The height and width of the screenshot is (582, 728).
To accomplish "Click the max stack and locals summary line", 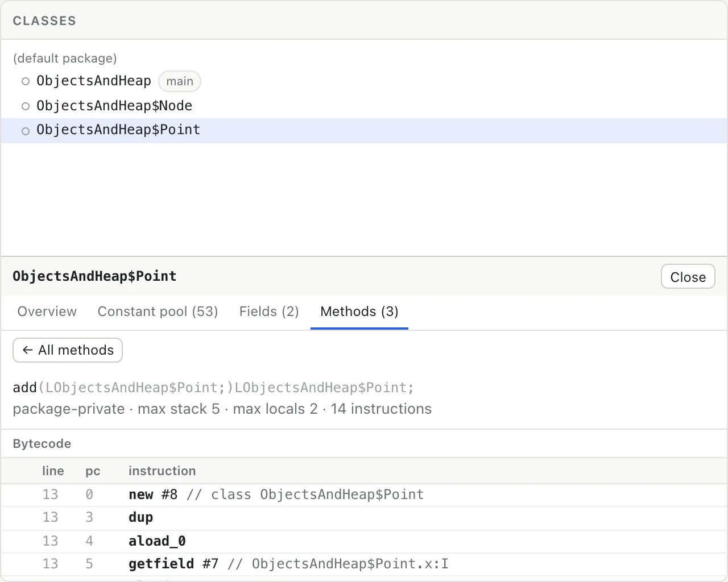I will pos(222,409).
